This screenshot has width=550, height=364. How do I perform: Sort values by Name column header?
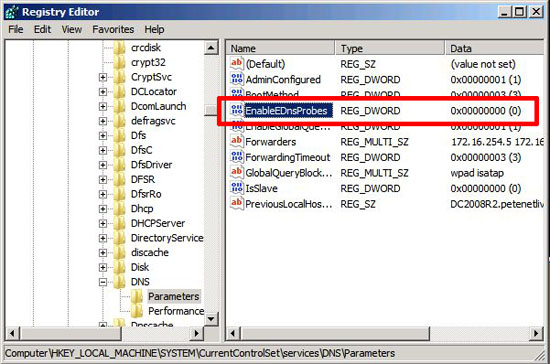click(280, 48)
